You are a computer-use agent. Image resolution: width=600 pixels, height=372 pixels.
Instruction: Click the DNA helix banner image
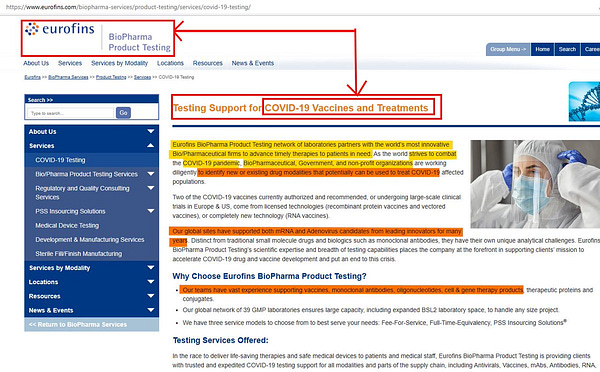(584, 101)
